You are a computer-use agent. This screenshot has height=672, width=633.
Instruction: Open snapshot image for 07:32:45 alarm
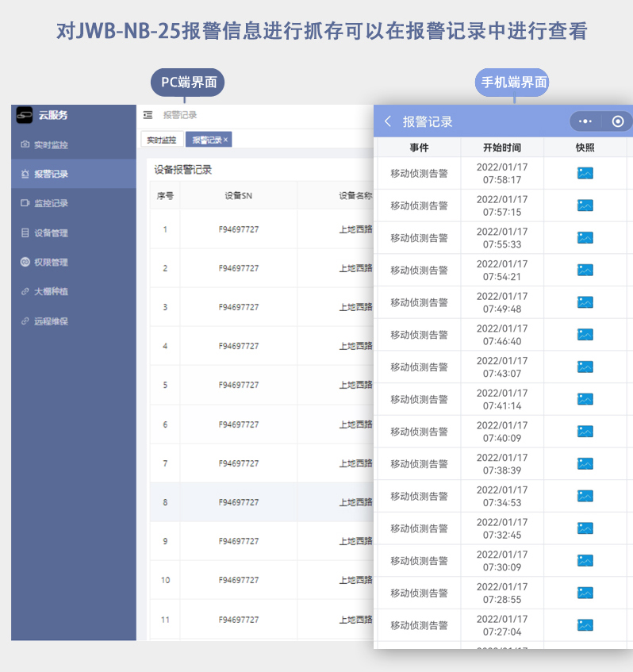pos(585,528)
